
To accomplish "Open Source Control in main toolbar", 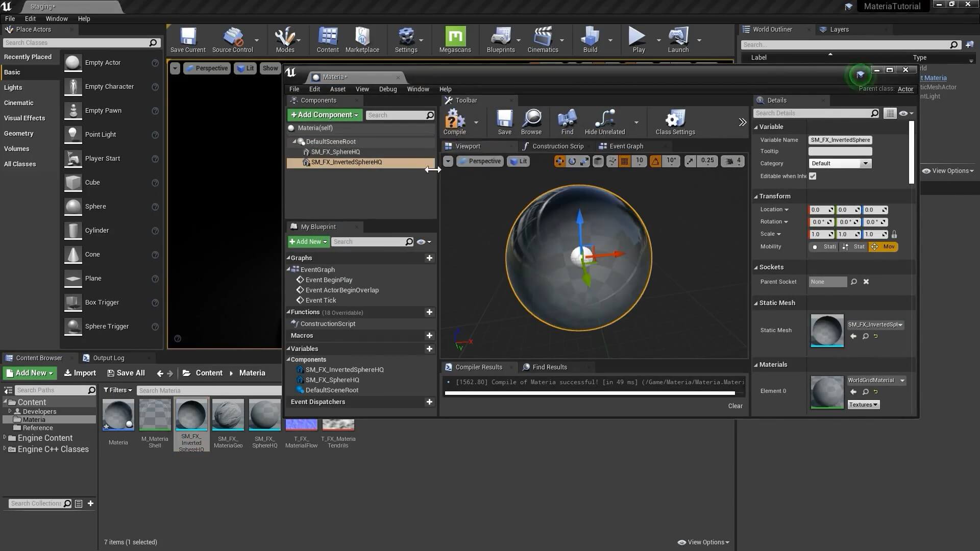I will pos(232,40).
